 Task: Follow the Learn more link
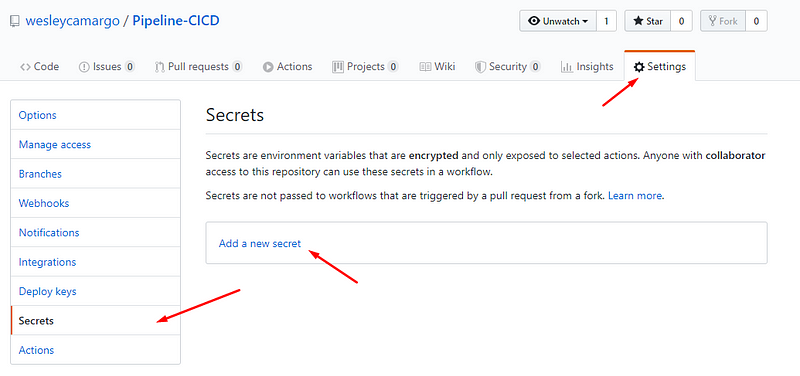click(635, 195)
